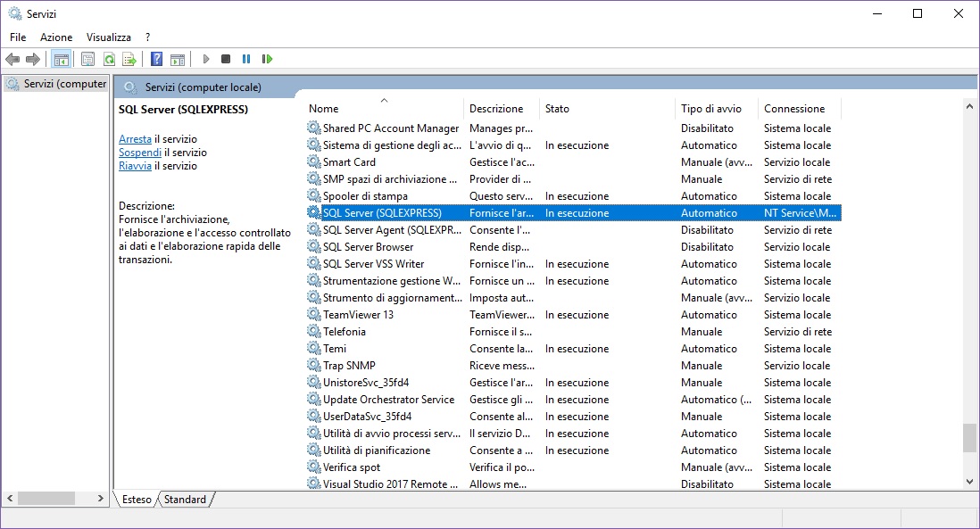Select gear icon of Shared PC Account Manager

[314, 128]
